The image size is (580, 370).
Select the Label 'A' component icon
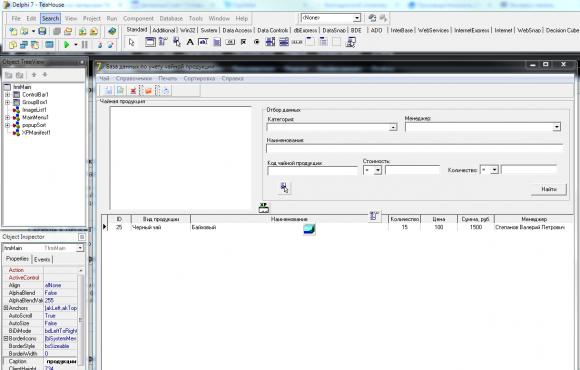190,42
